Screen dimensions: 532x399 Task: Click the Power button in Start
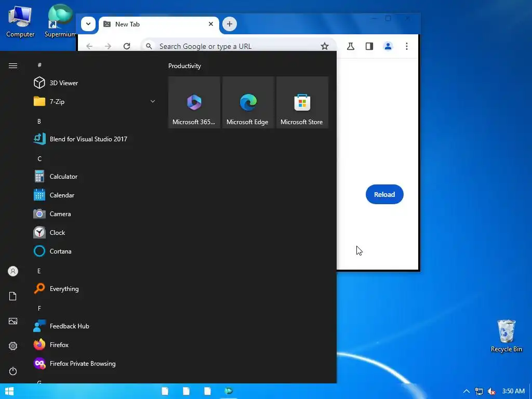point(13,371)
